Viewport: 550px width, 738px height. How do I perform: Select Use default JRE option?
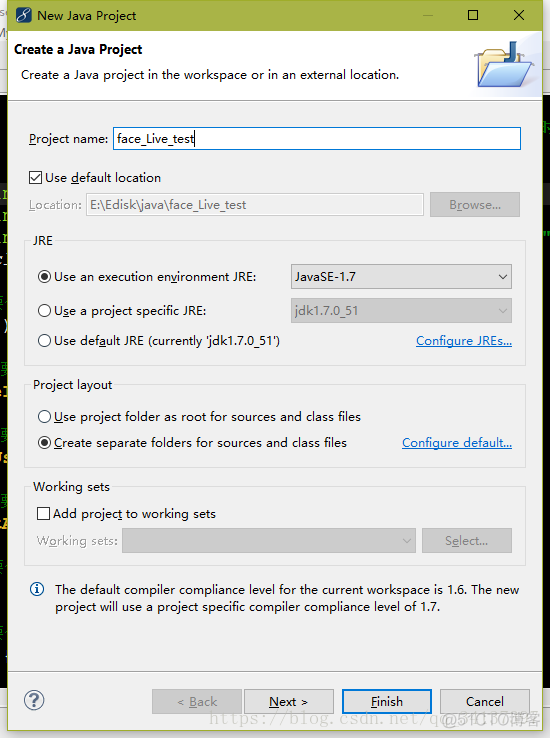(x=44, y=340)
